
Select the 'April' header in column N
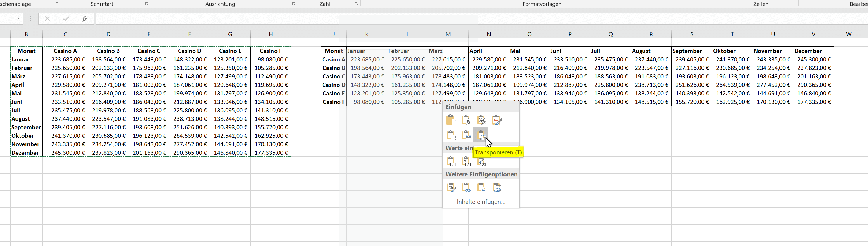click(x=489, y=51)
